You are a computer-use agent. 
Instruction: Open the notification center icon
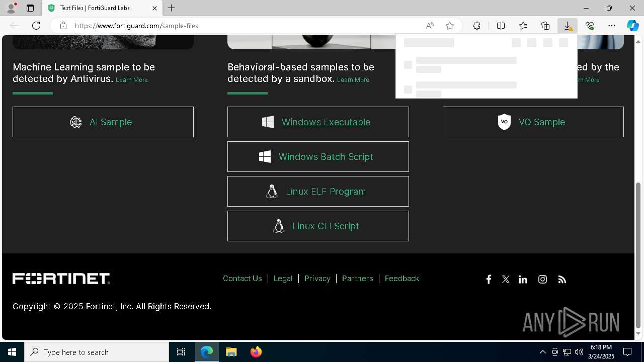pos(627,352)
